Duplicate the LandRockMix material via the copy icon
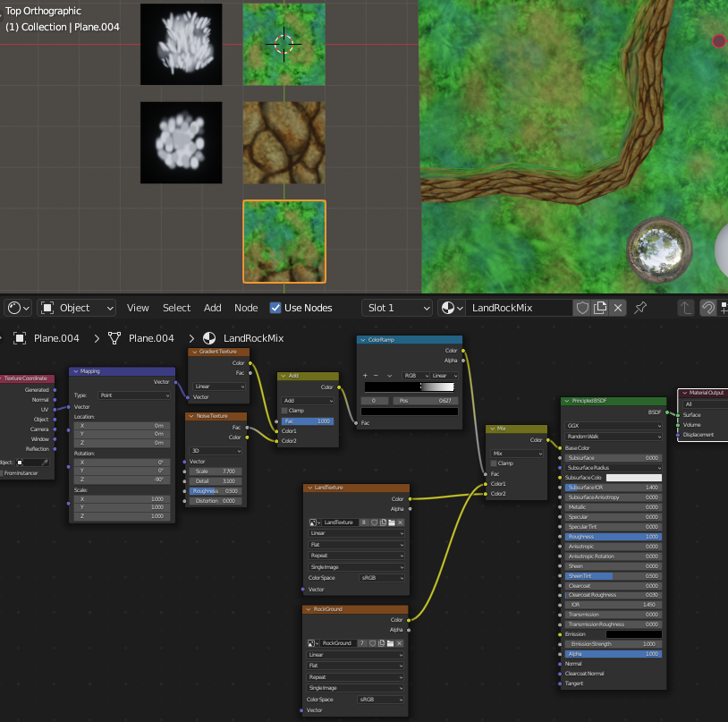 (600, 308)
